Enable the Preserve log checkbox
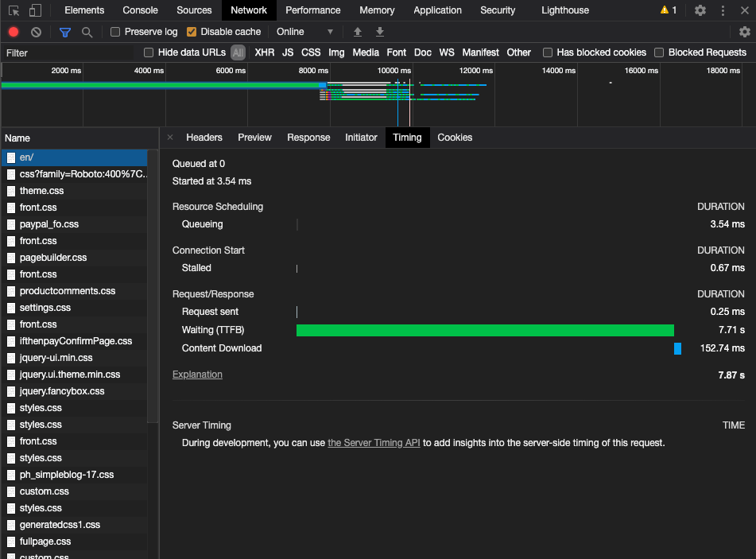This screenshot has width=756, height=559. [x=115, y=32]
